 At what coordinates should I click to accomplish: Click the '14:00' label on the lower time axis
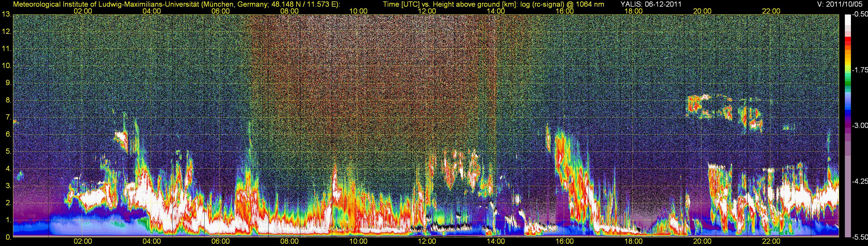(x=496, y=241)
